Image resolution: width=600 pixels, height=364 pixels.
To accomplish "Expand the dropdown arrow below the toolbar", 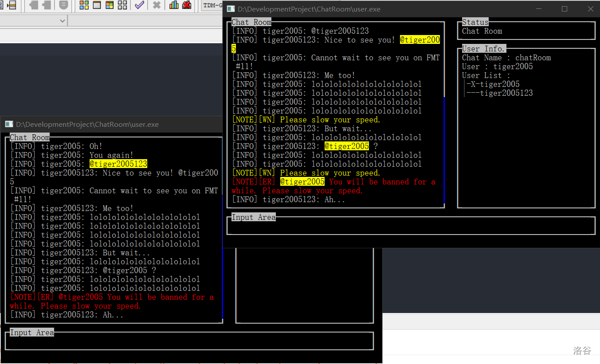I will coord(62,20).
